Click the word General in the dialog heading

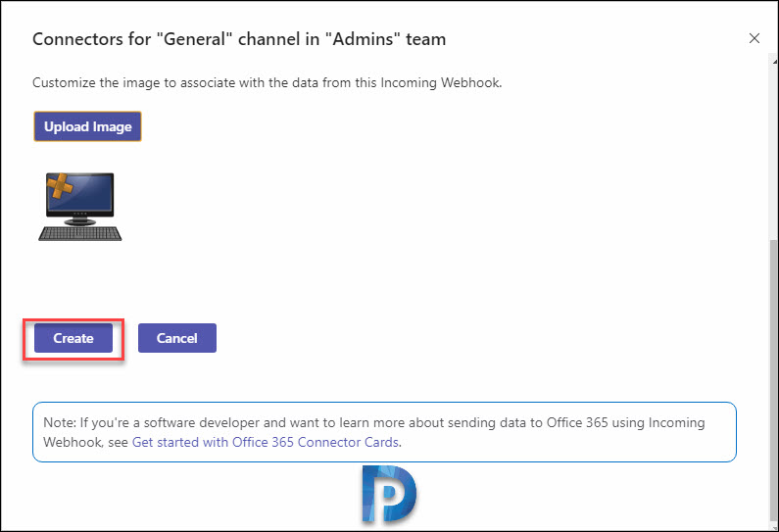[195, 39]
